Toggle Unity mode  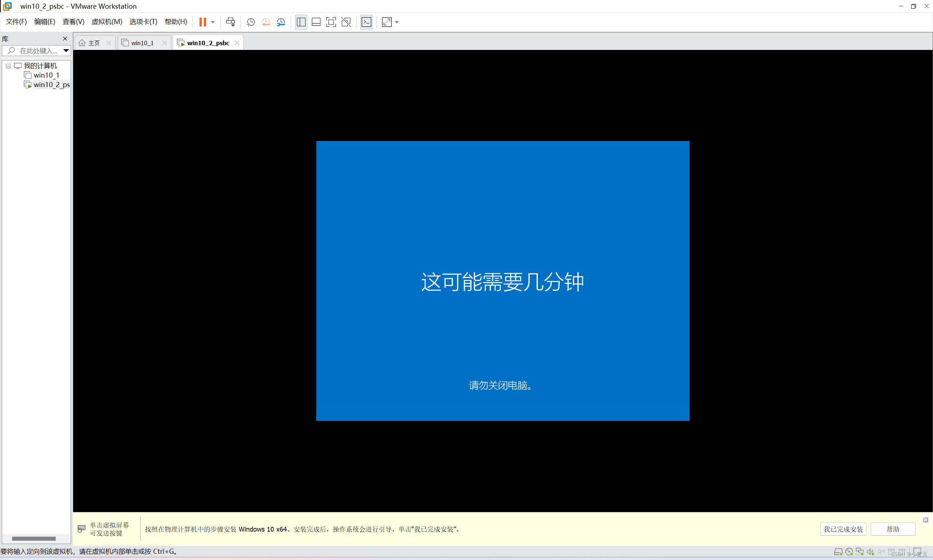[x=346, y=22]
